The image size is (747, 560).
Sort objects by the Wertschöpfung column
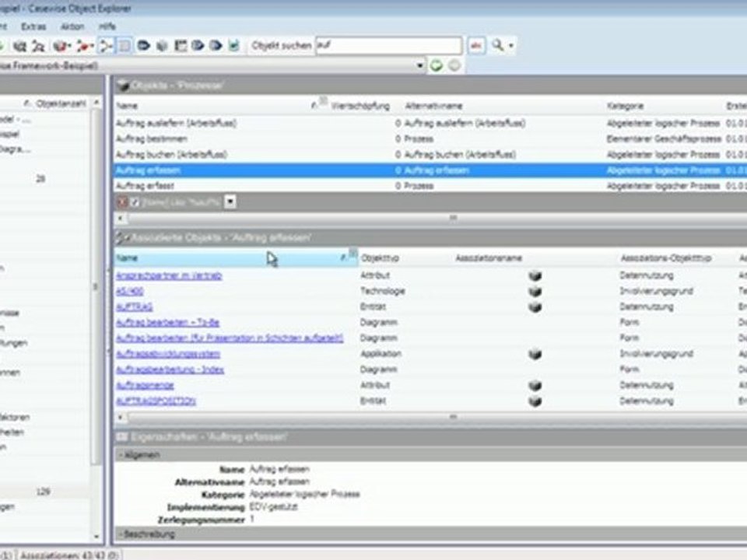(x=360, y=106)
